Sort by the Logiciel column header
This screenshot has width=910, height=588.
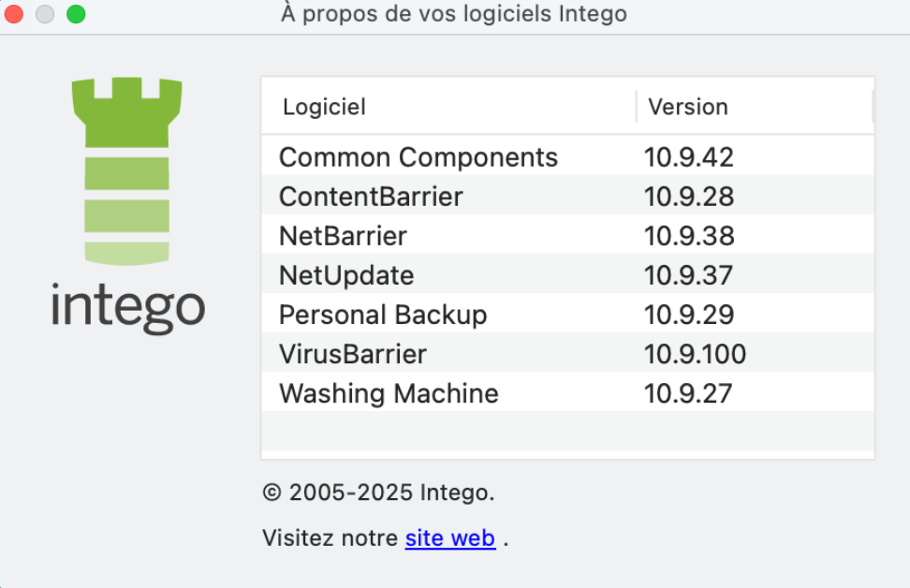click(x=324, y=107)
